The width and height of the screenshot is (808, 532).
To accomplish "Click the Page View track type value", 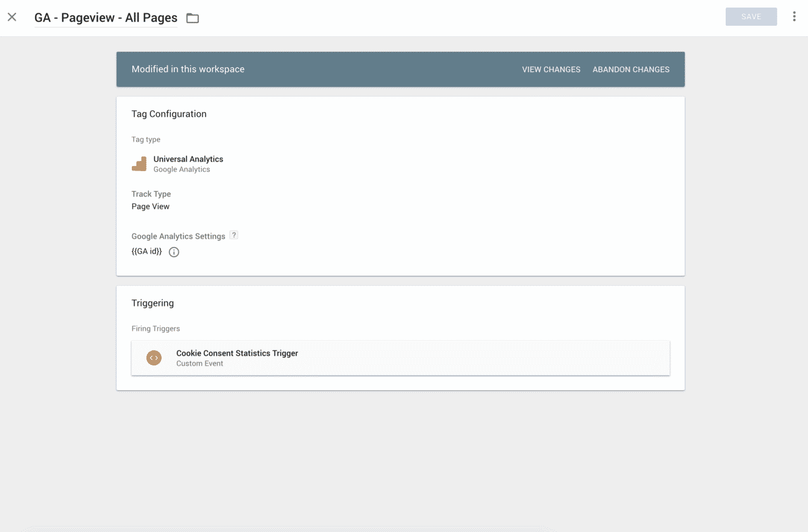I will (x=150, y=206).
